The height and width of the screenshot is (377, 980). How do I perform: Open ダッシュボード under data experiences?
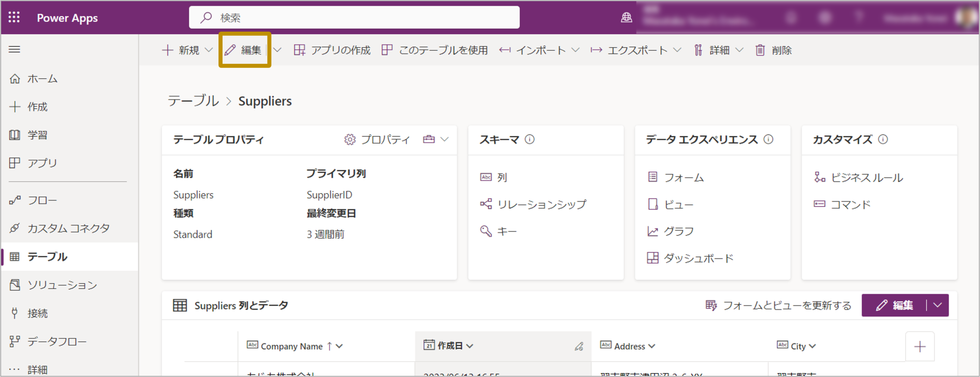pos(690,258)
